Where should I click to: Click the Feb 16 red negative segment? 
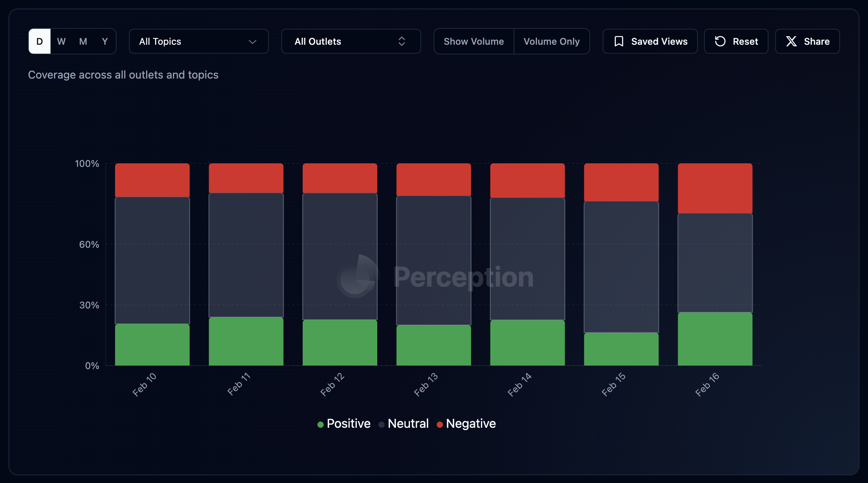(x=715, y=188)
